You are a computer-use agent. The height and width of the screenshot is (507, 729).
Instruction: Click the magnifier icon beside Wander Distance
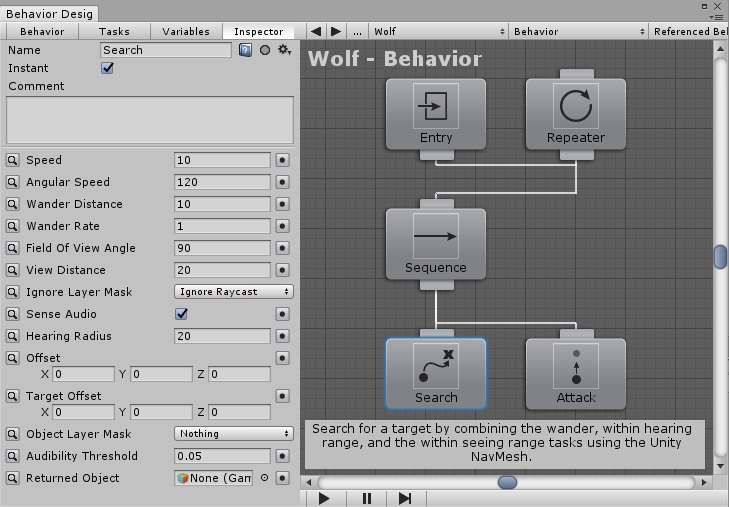pyautogui.click(x=13, y=204)
